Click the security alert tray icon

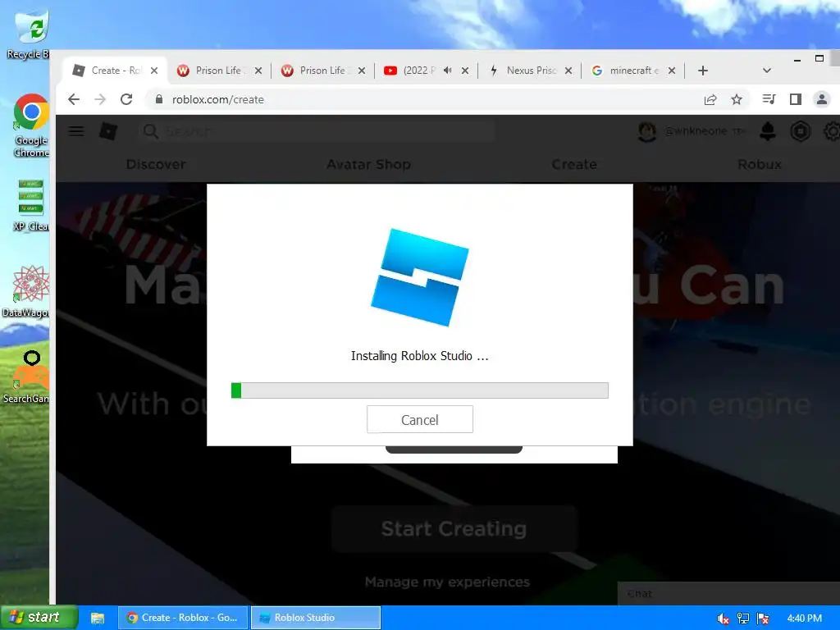[x=764, y=619]
